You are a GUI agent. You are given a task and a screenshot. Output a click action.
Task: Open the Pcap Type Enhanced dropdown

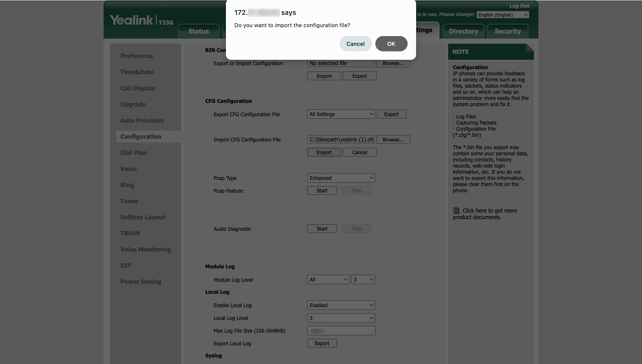(341, 178)
